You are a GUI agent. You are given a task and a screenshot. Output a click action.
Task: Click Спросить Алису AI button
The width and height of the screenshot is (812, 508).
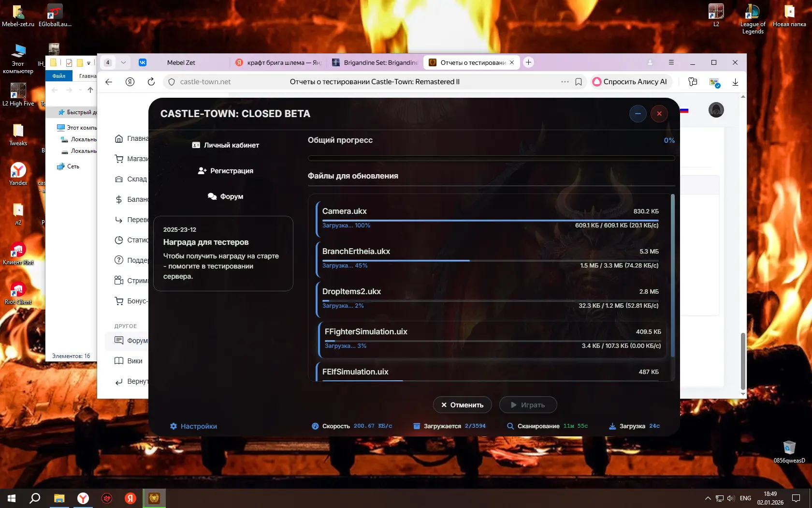[630, 82]
